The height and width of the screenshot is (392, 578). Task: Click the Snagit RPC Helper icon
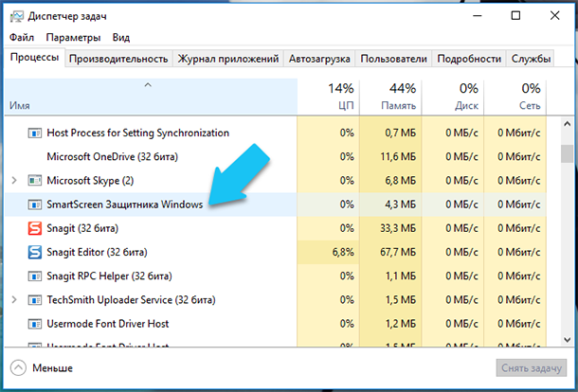(x=35, y=276)
